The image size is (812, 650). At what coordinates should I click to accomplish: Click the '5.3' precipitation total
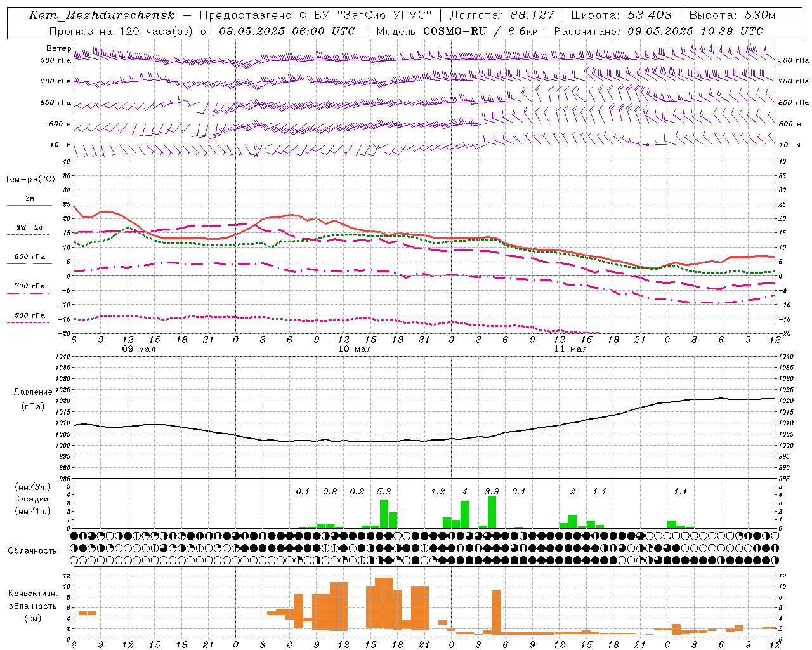point(384,491)
